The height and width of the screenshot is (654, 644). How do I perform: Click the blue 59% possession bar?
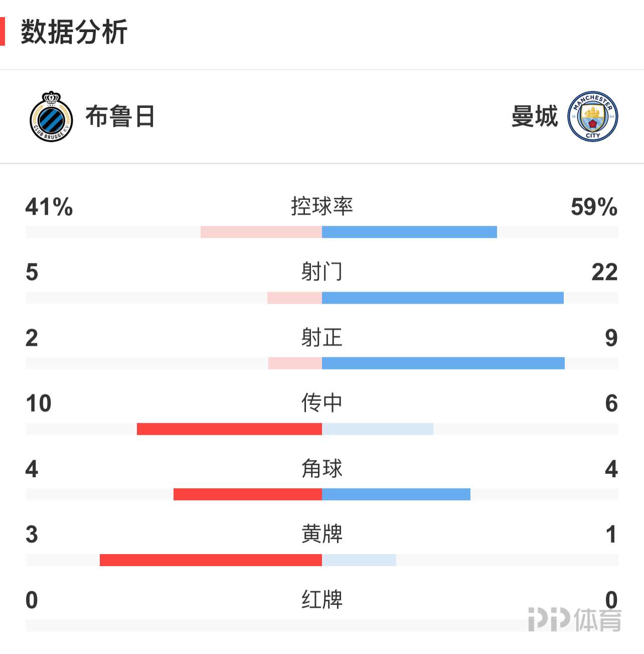409,232
